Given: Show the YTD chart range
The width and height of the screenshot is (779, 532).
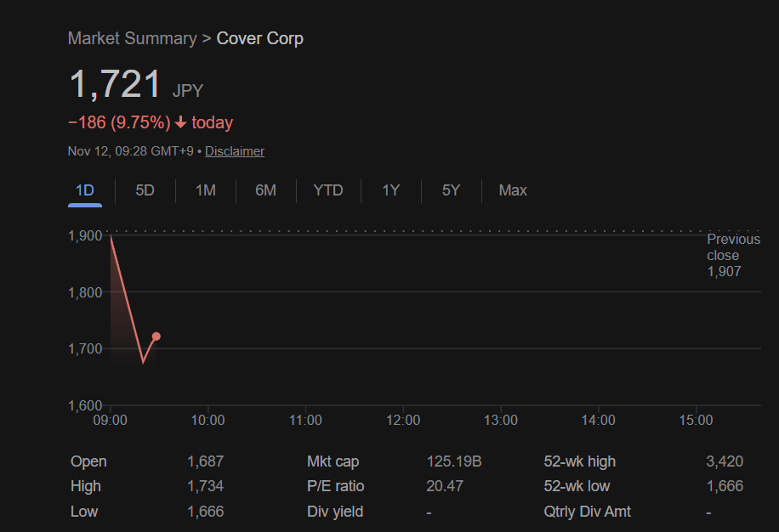Looking at the screenshot, I should tap(328, 190).
